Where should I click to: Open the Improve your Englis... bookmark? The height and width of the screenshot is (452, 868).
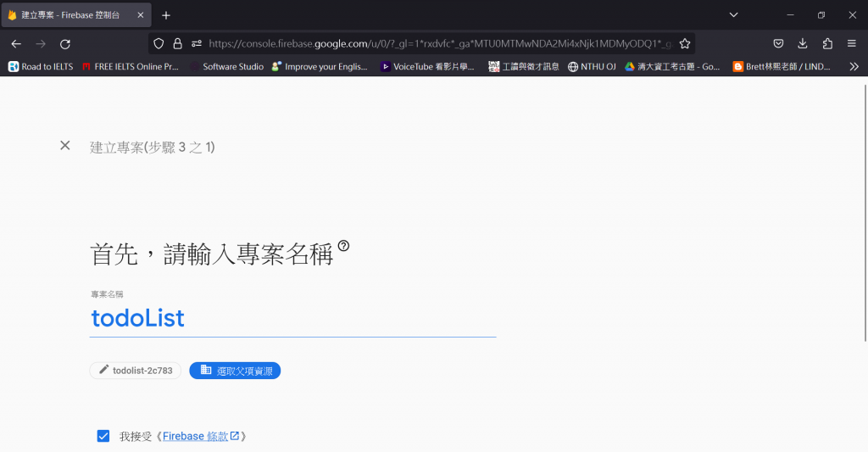point(320,66)
